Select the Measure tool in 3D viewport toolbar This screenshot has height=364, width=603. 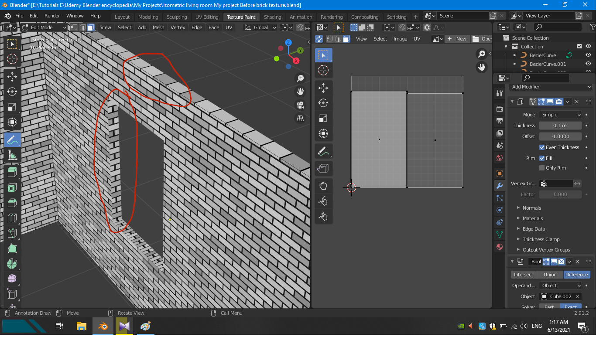12,155
